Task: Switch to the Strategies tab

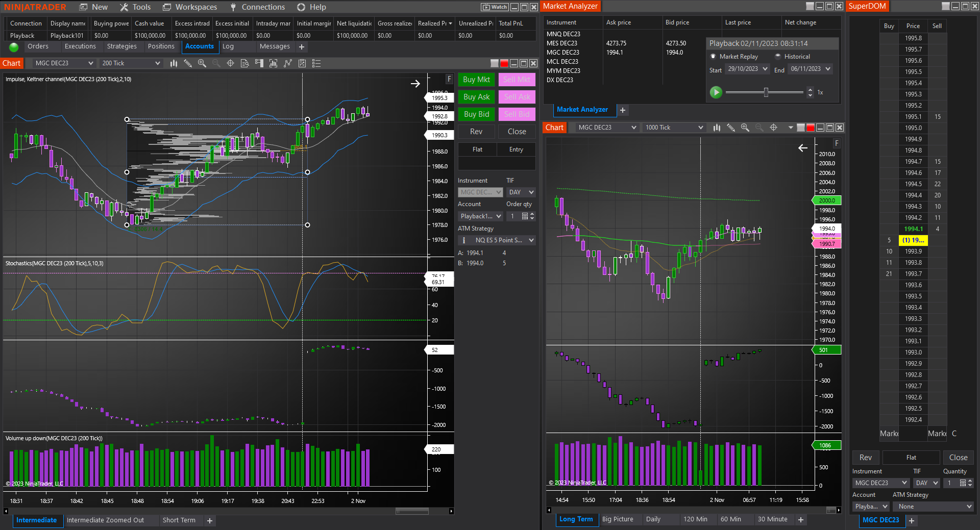Action: tap(121, 46)
